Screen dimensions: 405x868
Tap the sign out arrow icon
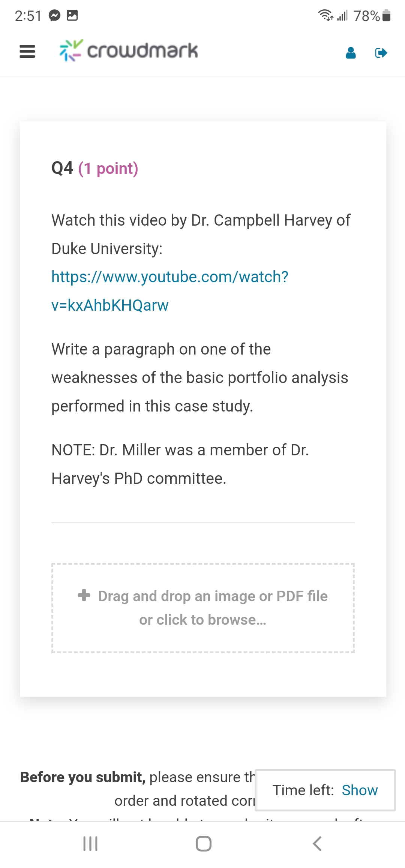(381, 53)
